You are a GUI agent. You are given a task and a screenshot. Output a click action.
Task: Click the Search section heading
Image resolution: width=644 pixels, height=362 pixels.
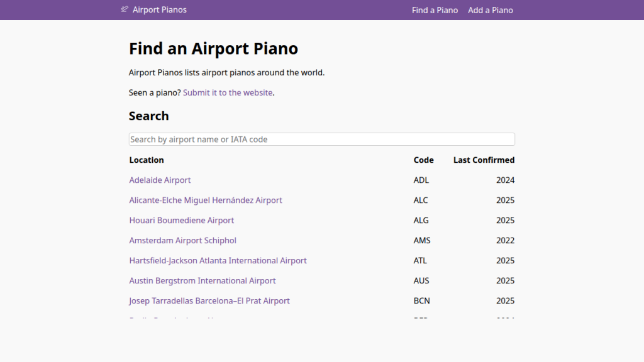coord(148,116)
